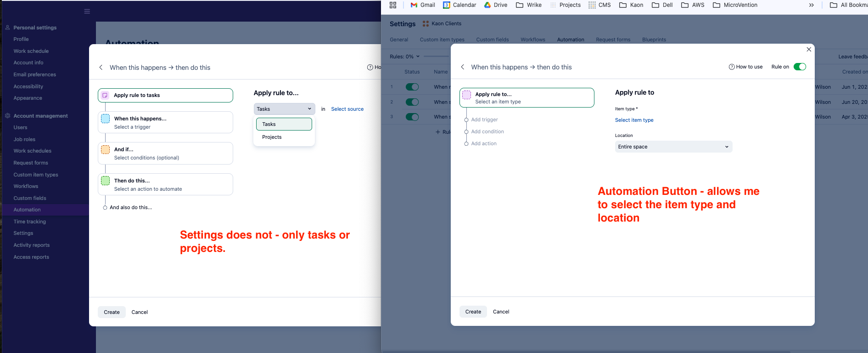Toggle the Rule on switch

[x=800, y=67]
